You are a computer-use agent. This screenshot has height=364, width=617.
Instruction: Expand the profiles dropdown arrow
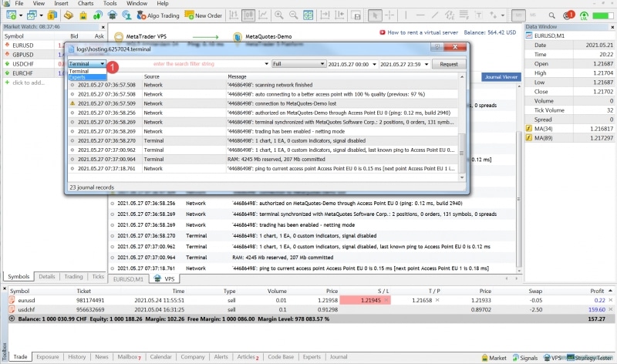[41, 15]
